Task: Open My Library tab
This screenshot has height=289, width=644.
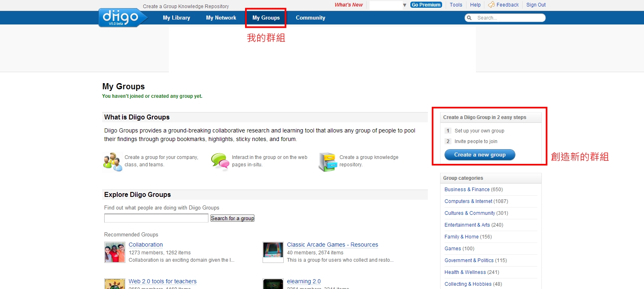Action: [176, 18]
